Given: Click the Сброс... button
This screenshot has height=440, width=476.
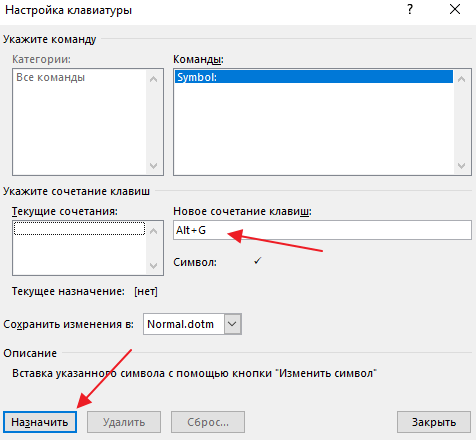Looking at the screenshot, I should click(208, 422).
